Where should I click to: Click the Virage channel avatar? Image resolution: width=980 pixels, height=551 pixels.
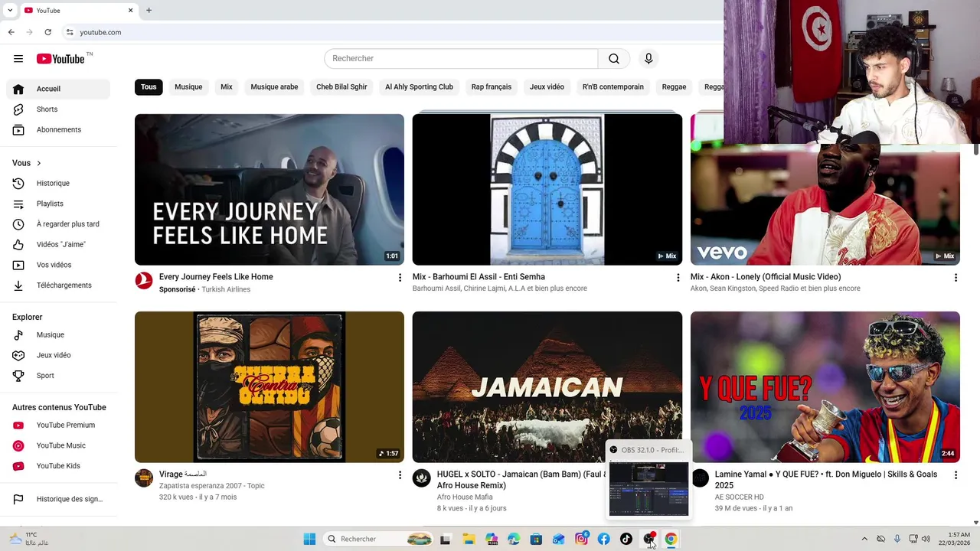point(144,478)
